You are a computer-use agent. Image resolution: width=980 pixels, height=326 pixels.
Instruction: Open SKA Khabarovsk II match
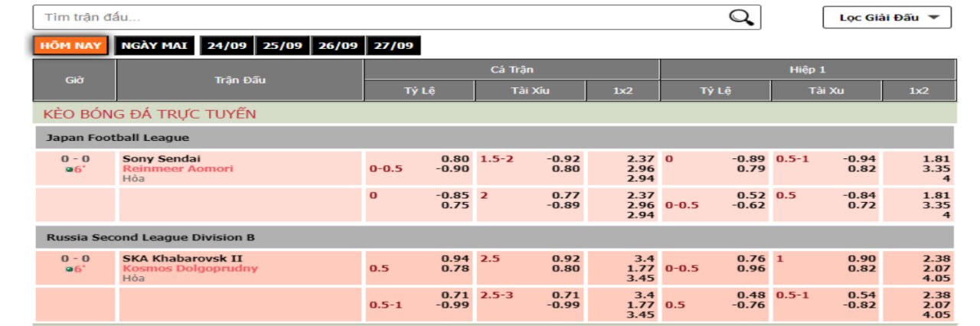click(x=182, y=259)
